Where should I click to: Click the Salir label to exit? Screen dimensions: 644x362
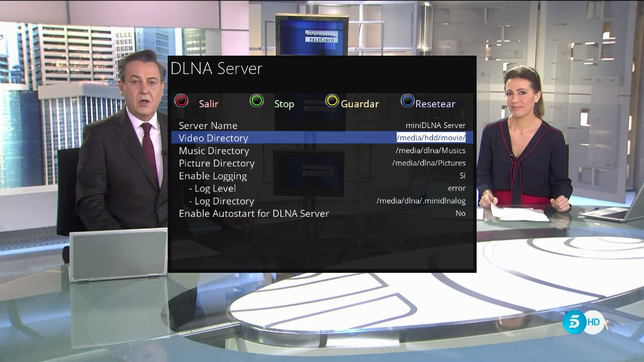click(x=208, y=104)
